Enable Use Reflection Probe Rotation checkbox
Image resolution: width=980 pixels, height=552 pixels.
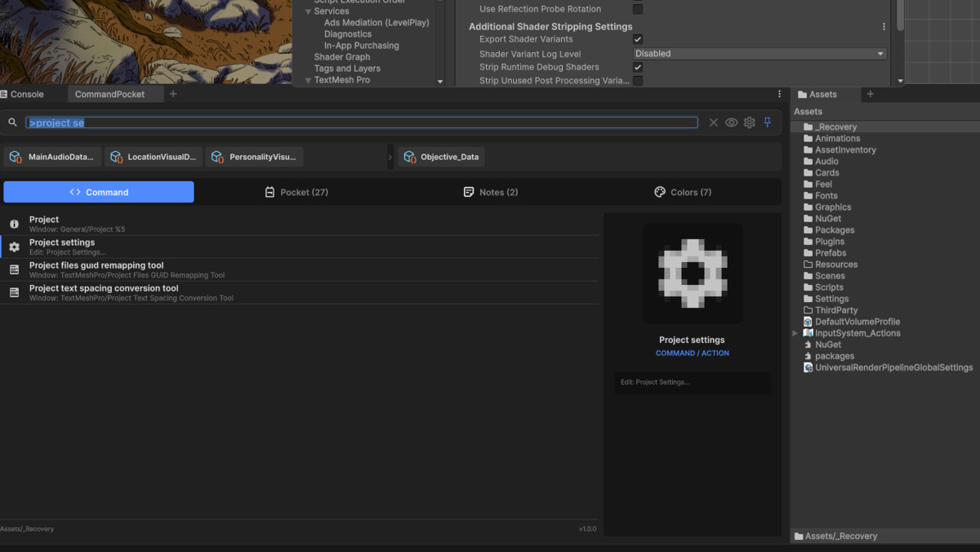pos(638,9)
